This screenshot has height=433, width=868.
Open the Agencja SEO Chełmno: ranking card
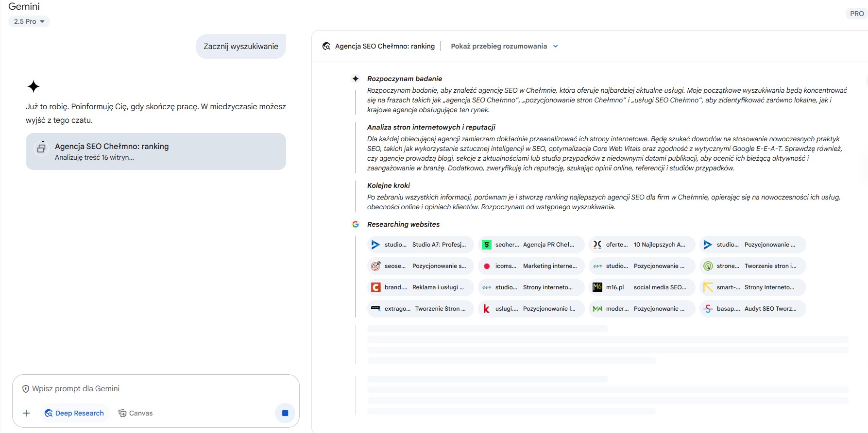tap(155, 151)
